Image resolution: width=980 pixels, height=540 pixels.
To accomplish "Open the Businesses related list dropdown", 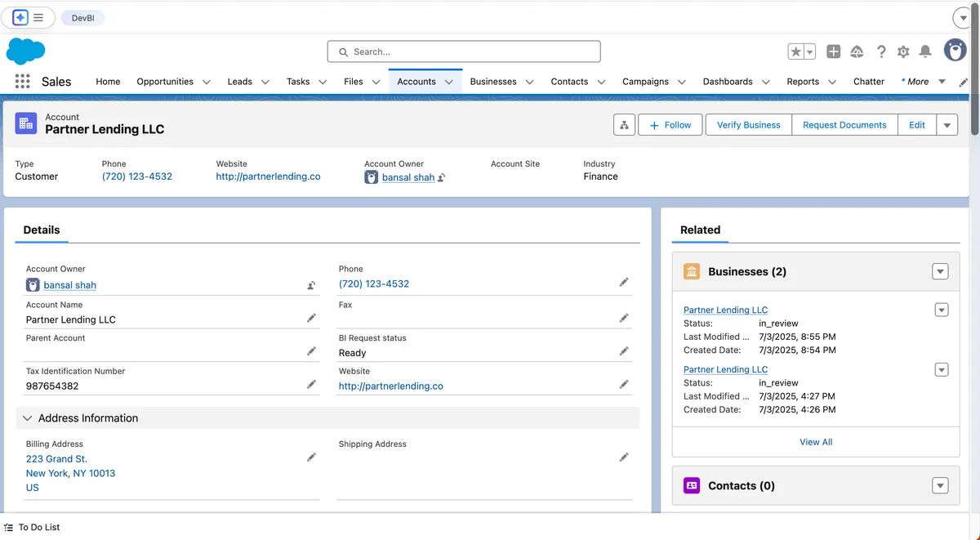I will pyautogui.click(x=940, y=271).
